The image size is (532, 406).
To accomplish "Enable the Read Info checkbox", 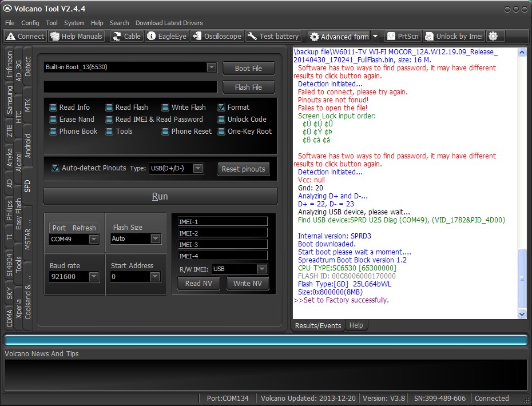I will [53, 108].
